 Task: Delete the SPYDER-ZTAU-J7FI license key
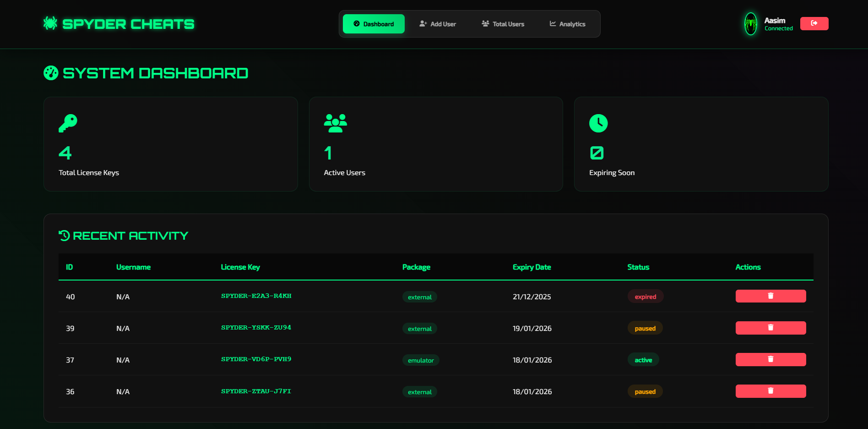(x=770, y=391)
